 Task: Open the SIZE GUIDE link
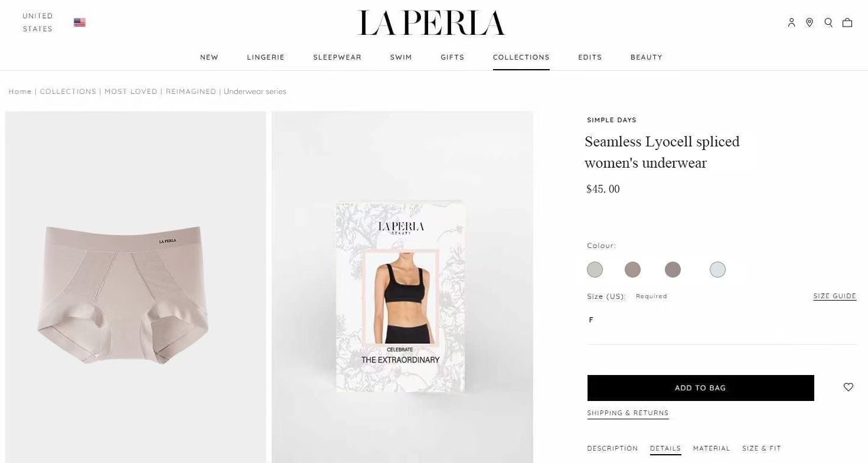[x=835, y=296]
